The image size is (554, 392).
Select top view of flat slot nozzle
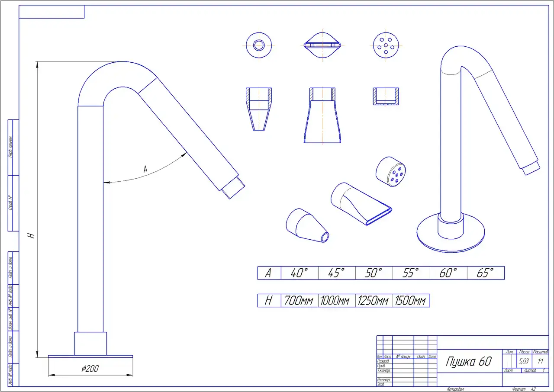pyautogui.click(x=322, y=45)
